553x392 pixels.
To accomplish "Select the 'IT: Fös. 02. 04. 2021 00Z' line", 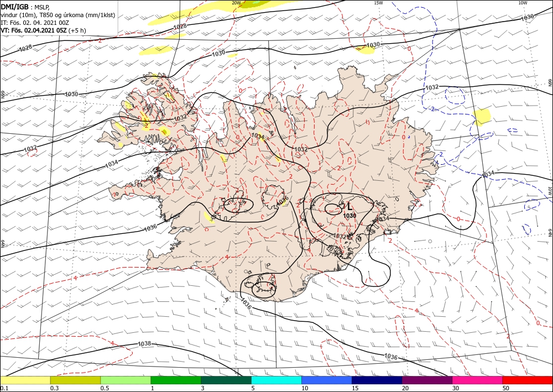I will (34, 23).
